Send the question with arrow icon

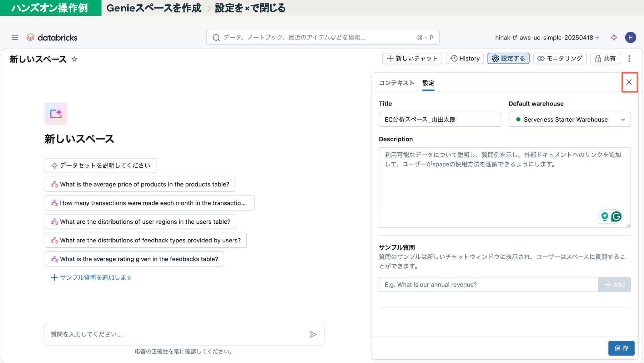tap(313, 334)
